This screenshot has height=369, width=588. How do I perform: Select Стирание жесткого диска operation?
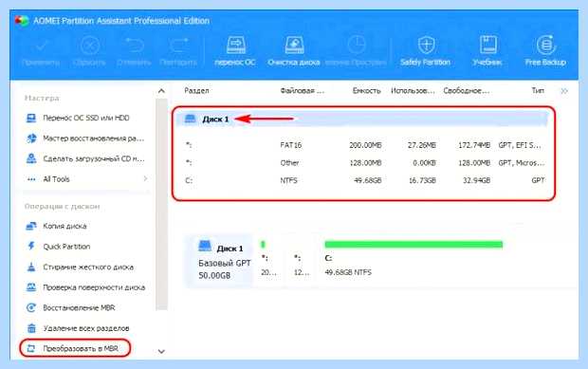tap(80, 267)
